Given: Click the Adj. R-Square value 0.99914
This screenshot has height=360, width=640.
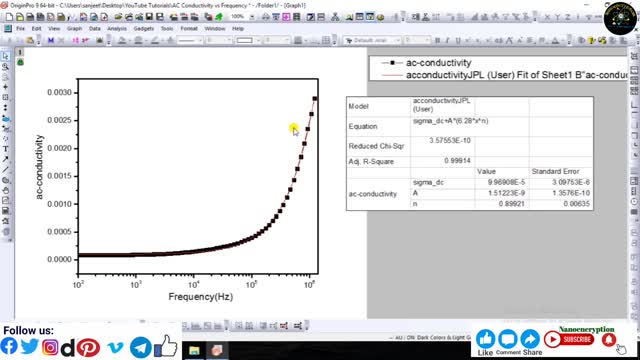Looking at the screenshot, I should coord(457,161).
